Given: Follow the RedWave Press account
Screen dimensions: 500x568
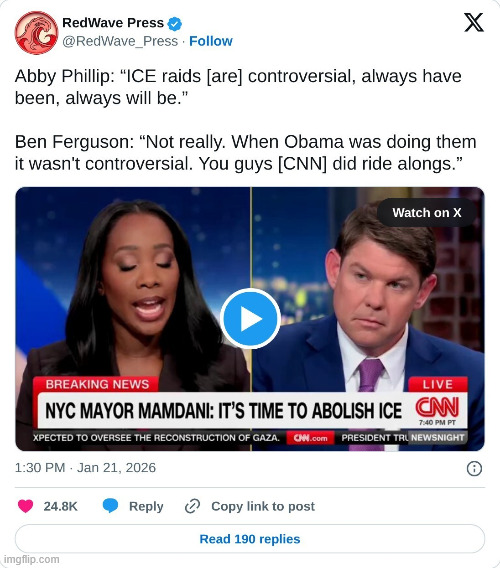Looking at the screenshot, I should click(x=211, y=41).
